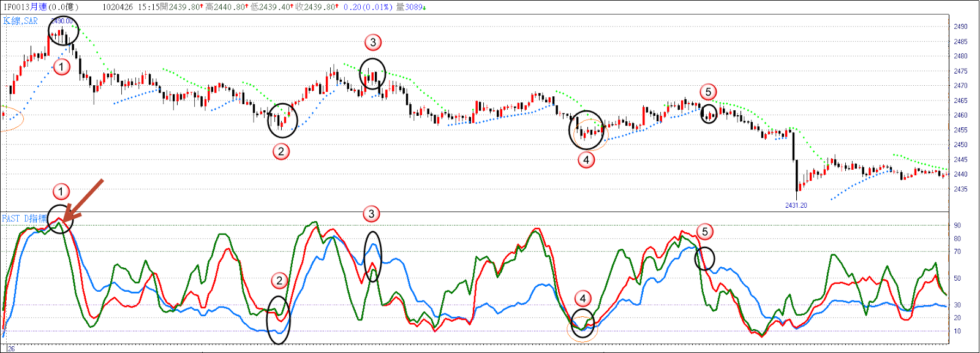Click the 2455 price axis label

[960, 130]
